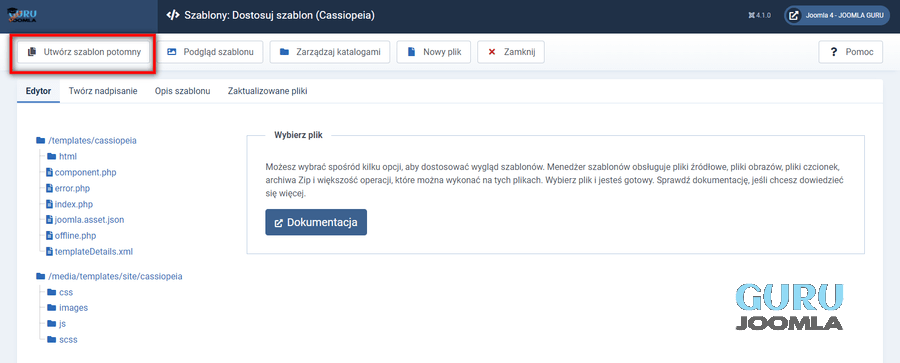This screenshot has width=900, height=363.
Task: Click the css folder icon
Action: pyautogui.click(x=51, y=292)
